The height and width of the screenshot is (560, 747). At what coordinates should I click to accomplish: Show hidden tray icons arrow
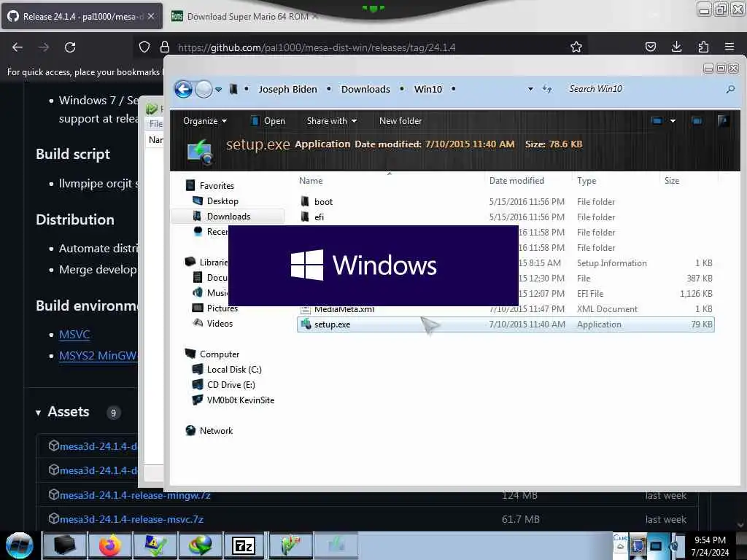[x=620, y=545]
